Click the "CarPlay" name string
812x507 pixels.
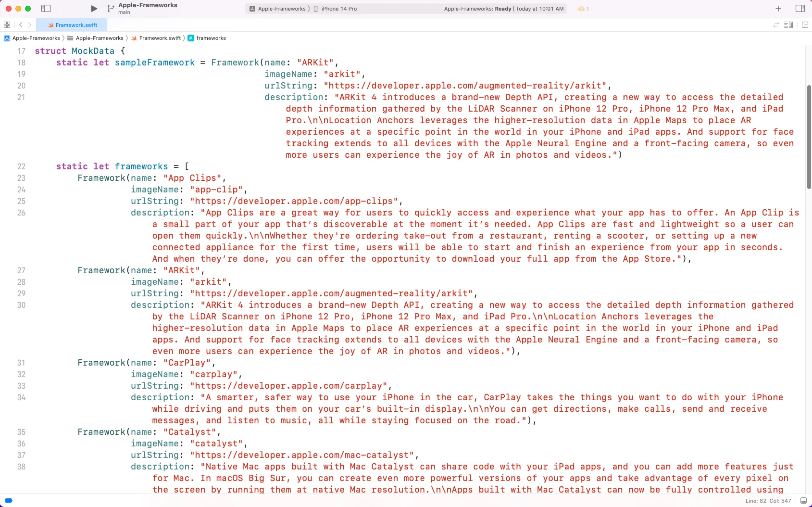(187, 363)
